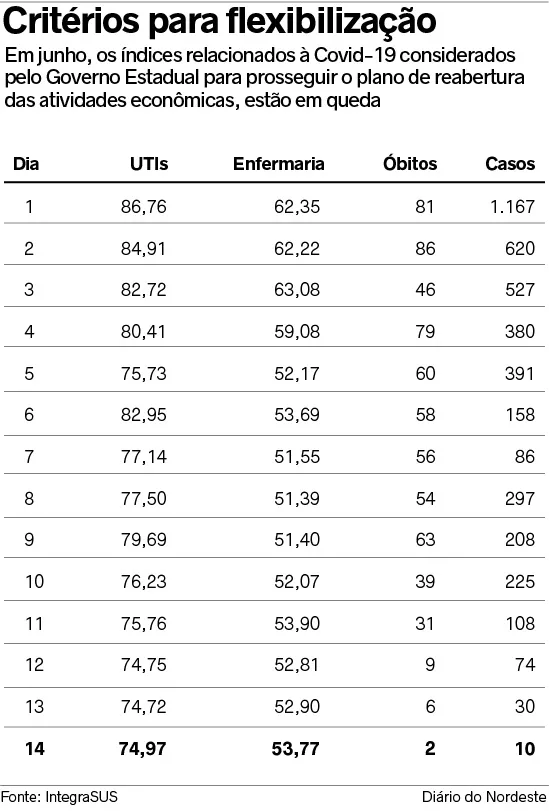Viewport: 549px width, 811px height.
Task: Select the 'Casos' column header
Action: pos(510,163)
